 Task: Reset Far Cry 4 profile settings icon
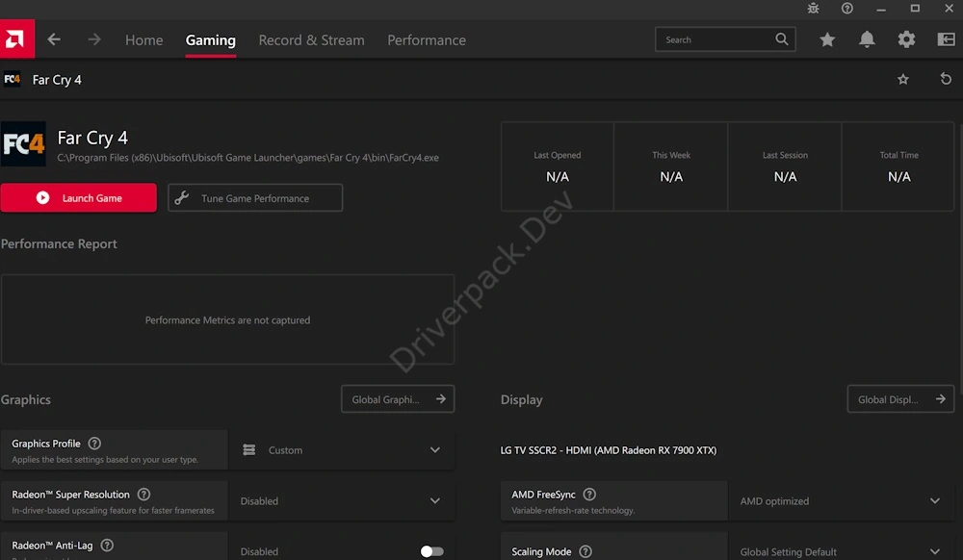pyautogui.click(x=946, y=79)
